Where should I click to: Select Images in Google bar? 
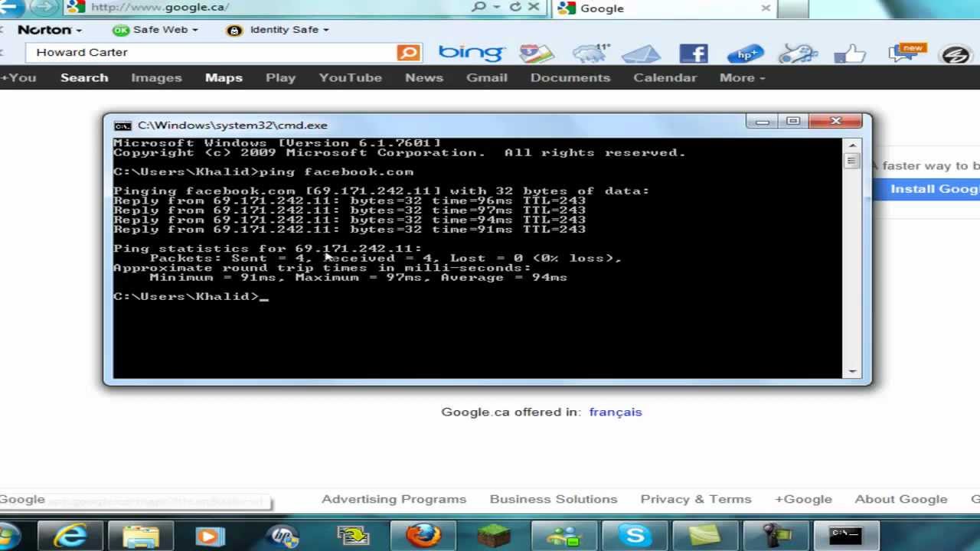coord(156,77)
